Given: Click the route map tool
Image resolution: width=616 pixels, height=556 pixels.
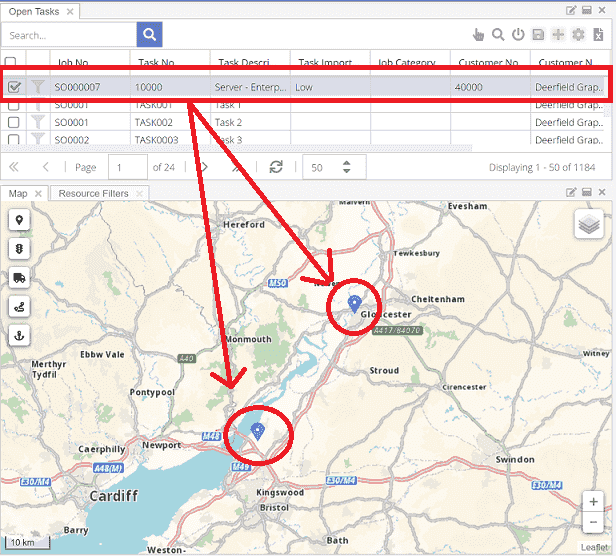Looking at the screenshot, I should point(19,307).
